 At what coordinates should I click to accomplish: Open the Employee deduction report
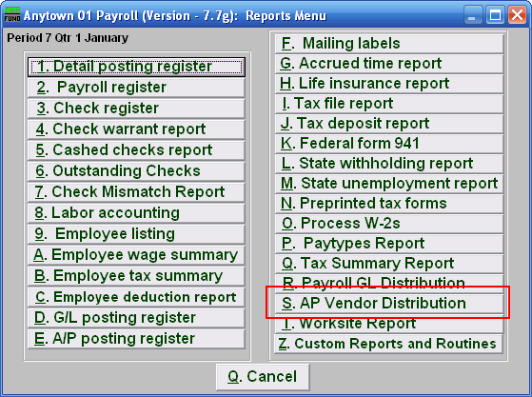click(x=136, y=297)
